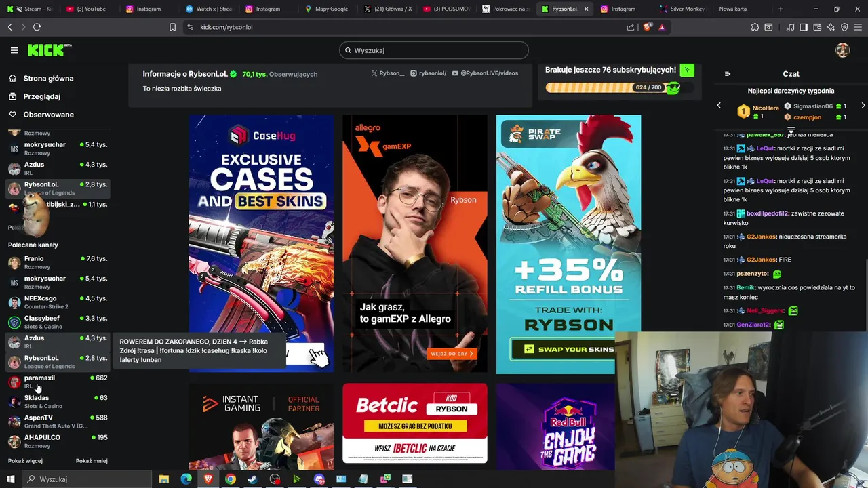Open the user profile avatar

click(842, 50)
